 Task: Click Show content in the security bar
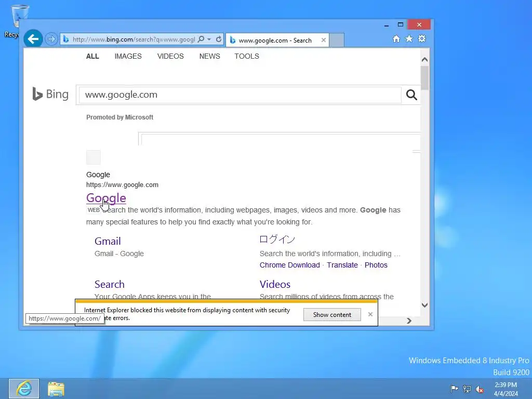[x=332, y=314]
